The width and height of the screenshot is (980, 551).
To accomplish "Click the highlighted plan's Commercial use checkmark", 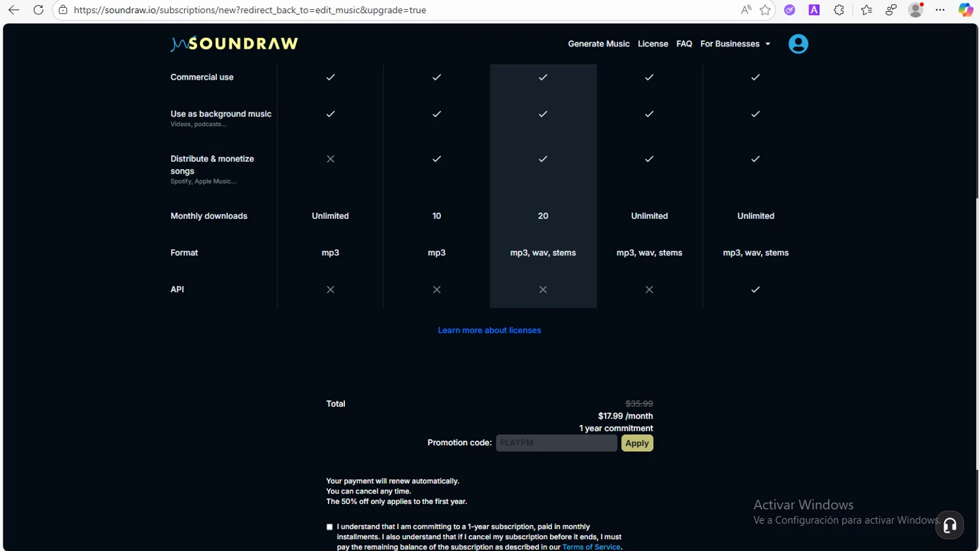I will [543, 77].
